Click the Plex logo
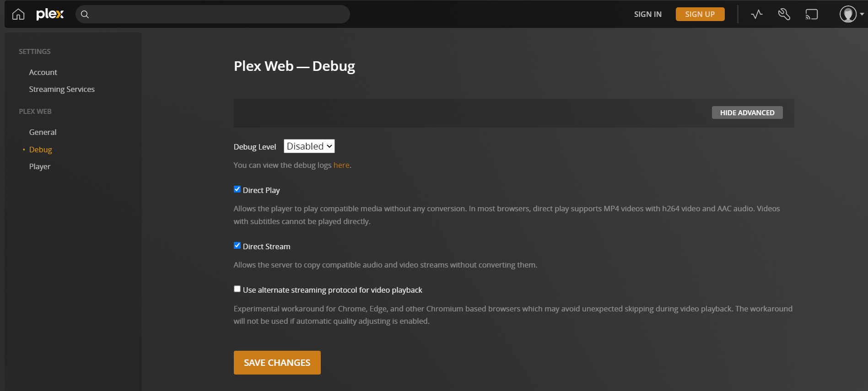Screen dimensions: 868x391 tap(49, 14)
